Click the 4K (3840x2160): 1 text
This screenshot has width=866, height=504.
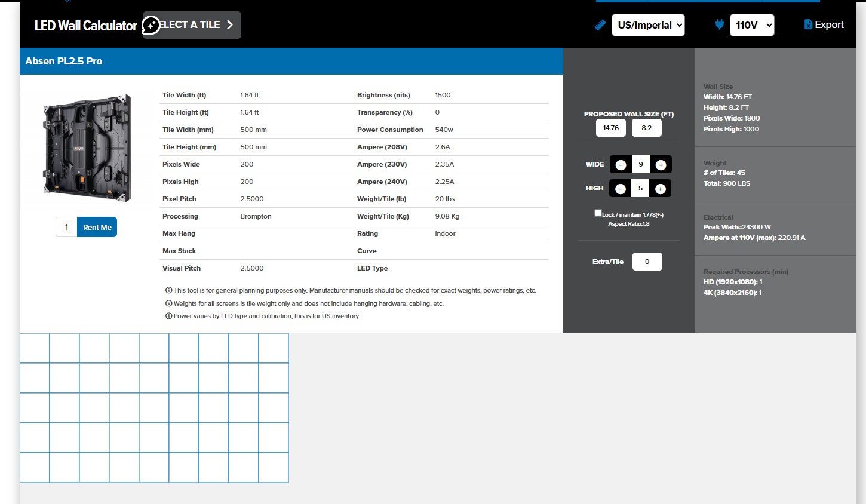coord(733,293)
